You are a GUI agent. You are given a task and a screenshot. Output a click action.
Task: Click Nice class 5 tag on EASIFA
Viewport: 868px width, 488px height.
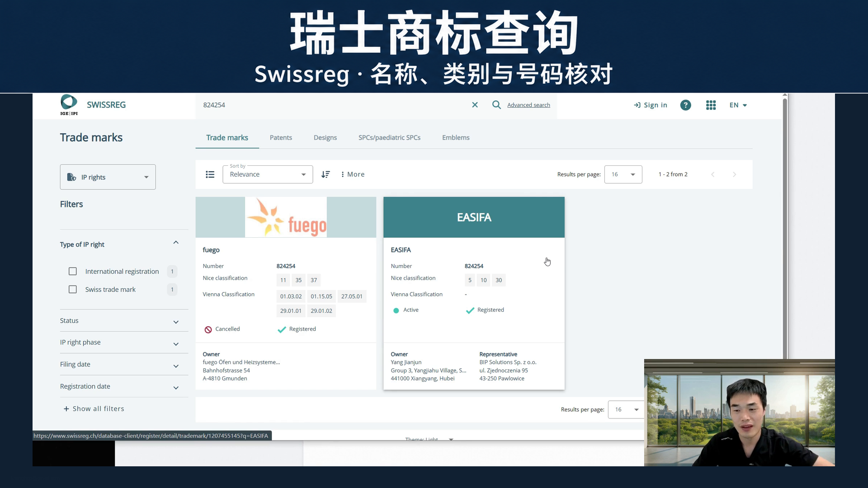[470, 280]
